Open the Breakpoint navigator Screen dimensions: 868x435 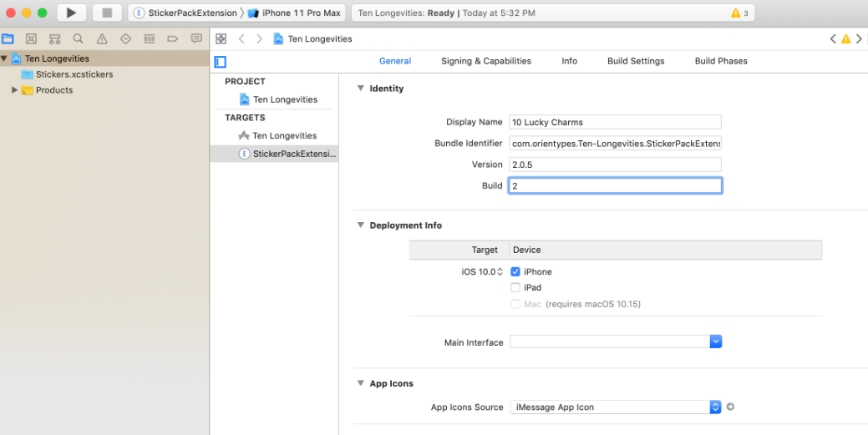[173, 38]
